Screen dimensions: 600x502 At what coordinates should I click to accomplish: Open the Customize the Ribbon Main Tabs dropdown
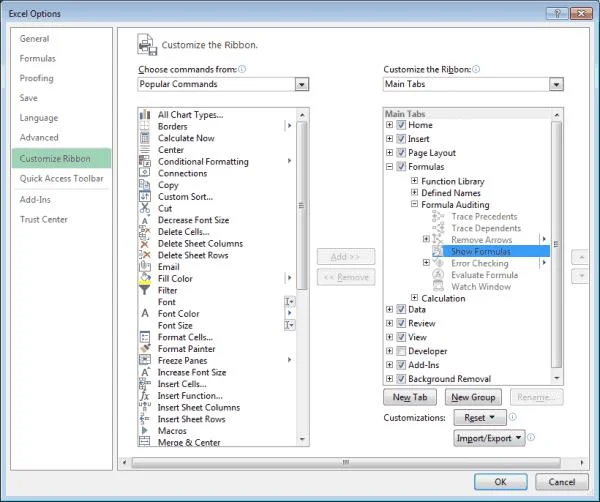(x=556, y=84)
